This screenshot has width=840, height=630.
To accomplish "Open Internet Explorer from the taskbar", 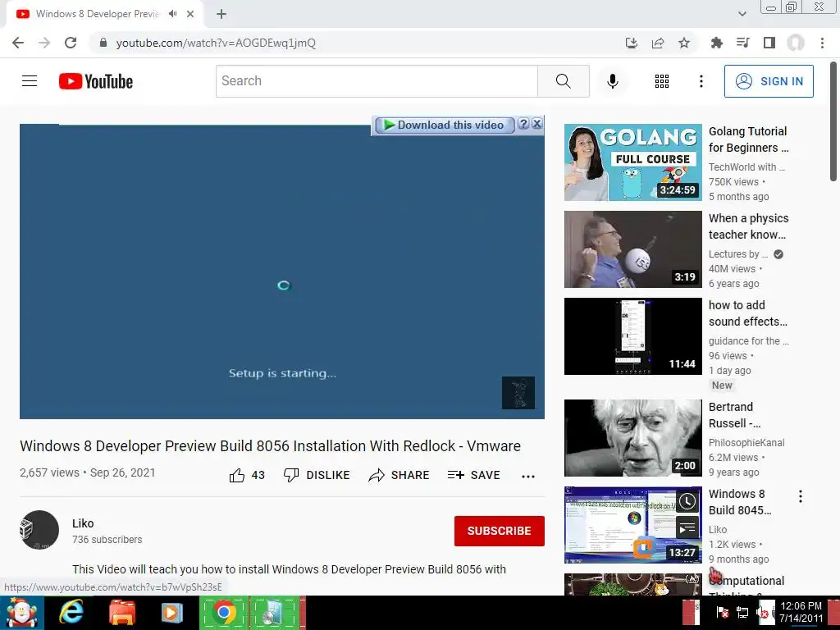I will 71,613.
